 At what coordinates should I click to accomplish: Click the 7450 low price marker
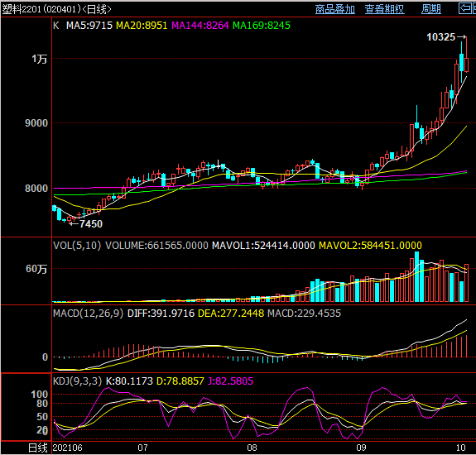[91, 224]
